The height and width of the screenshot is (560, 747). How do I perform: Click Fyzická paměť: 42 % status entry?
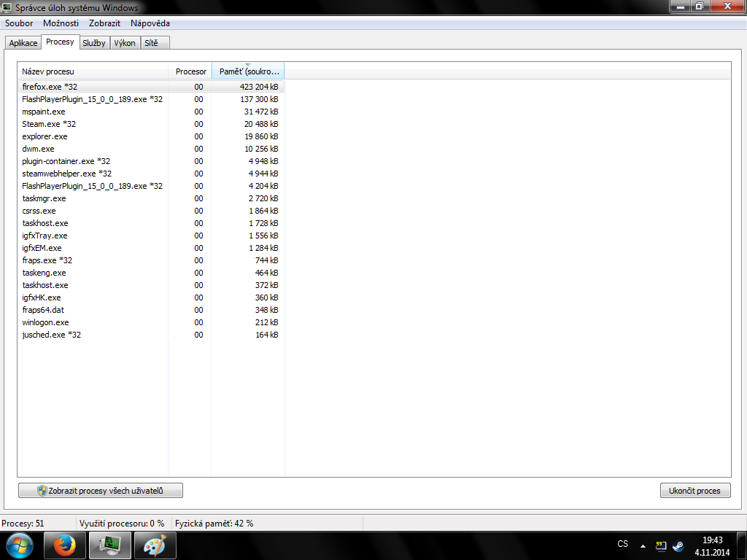214,524
